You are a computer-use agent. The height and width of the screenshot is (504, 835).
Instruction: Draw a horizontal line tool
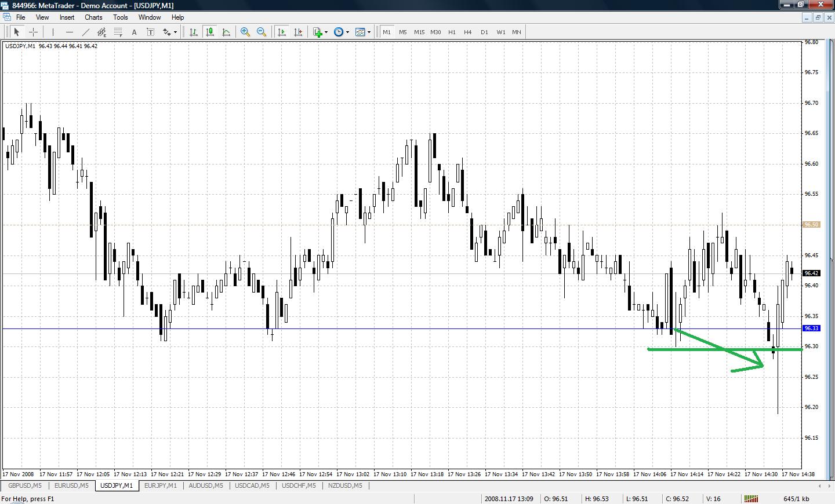point(70,32)
